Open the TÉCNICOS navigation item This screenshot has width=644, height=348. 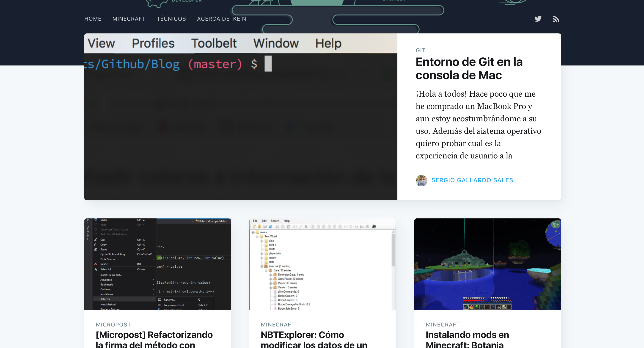pos(171,19)
